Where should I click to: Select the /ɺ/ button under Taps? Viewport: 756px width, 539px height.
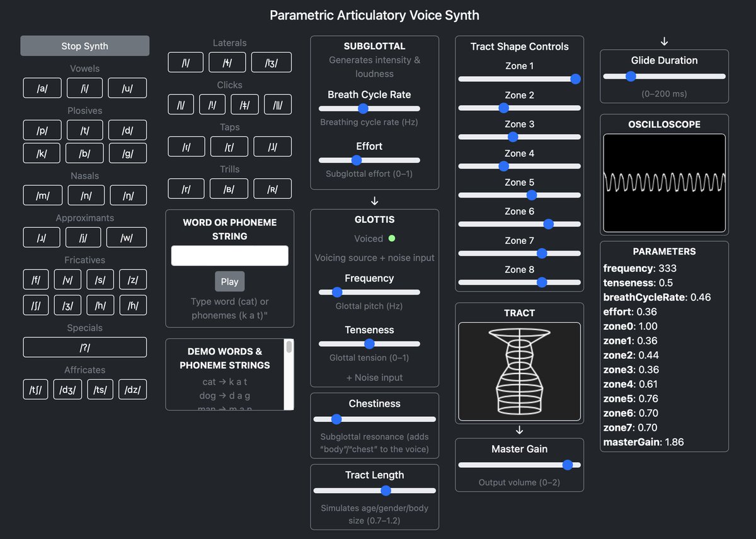pos(273,147)
